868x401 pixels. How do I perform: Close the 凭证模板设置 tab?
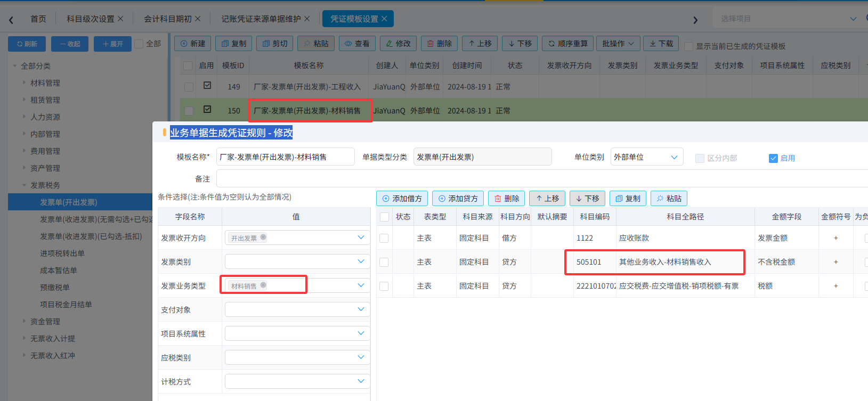(x=384, y=19)
